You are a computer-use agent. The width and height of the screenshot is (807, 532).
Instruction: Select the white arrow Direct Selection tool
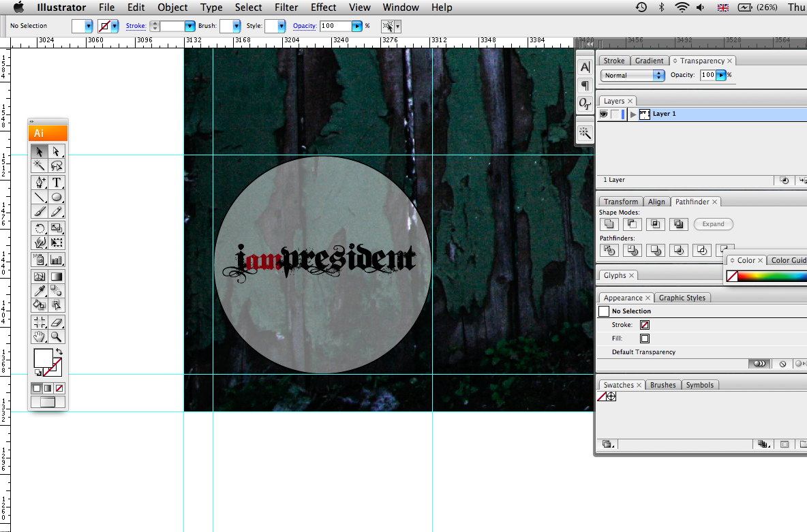pos(56,151)
